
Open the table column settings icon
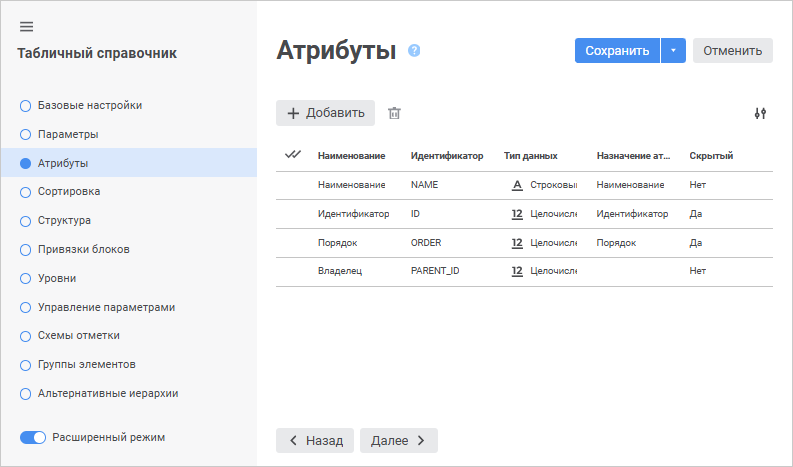click(x=760, y=113)
